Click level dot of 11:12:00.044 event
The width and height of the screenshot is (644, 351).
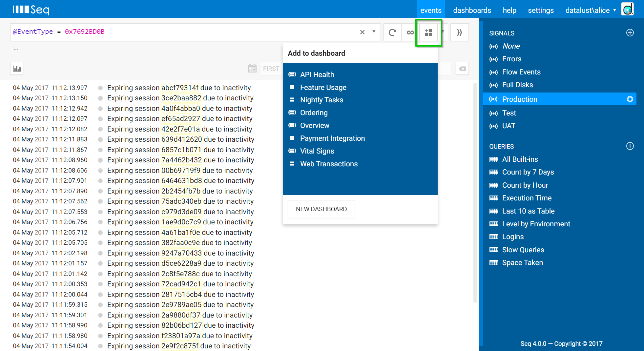(100, 295)
